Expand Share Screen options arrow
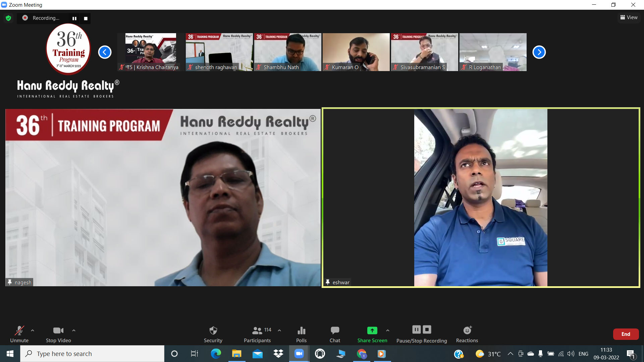Screen dimensions: 644x362 [x=388, y=330]
